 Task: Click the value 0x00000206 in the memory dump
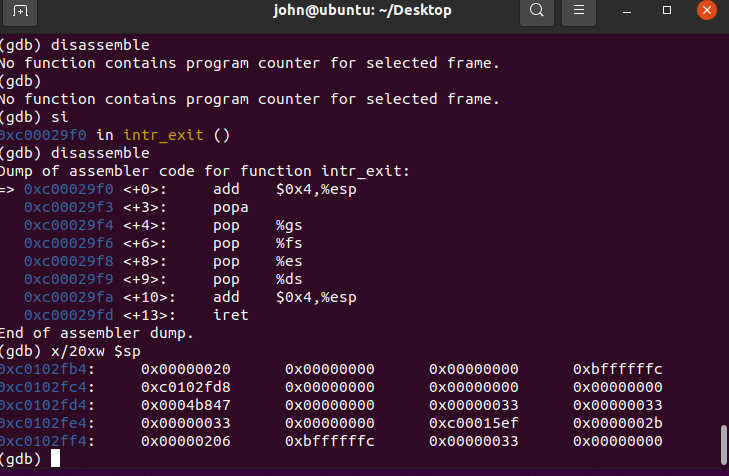(186, 441)
